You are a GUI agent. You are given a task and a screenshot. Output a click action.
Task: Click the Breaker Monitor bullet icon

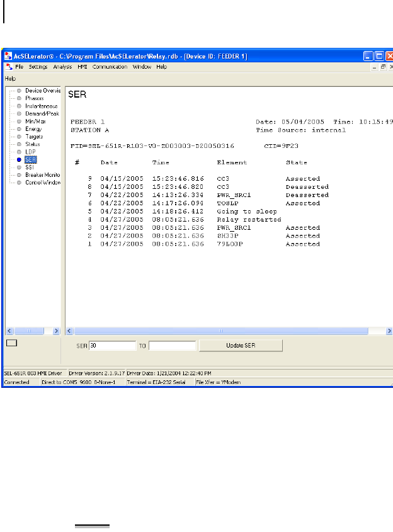19,175
